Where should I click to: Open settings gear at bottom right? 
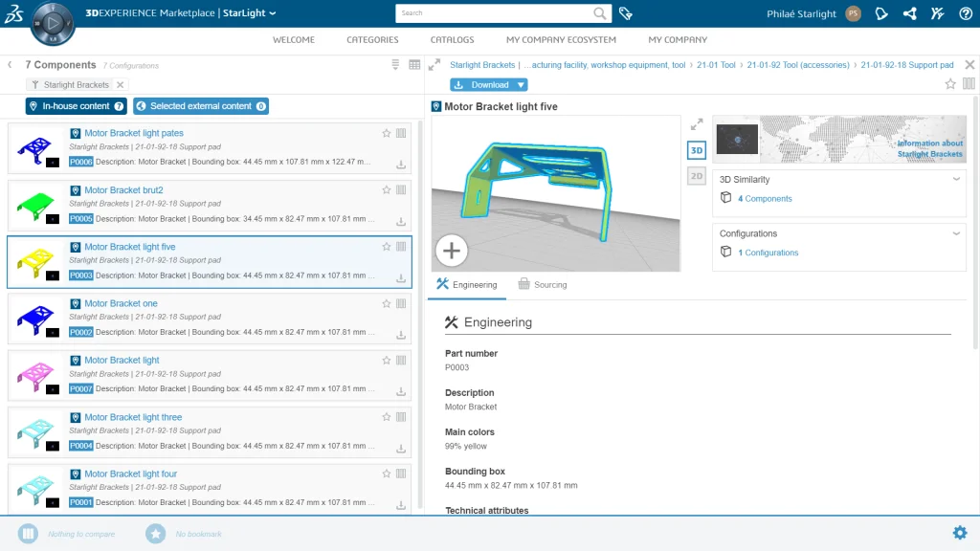tap(960, 533)
